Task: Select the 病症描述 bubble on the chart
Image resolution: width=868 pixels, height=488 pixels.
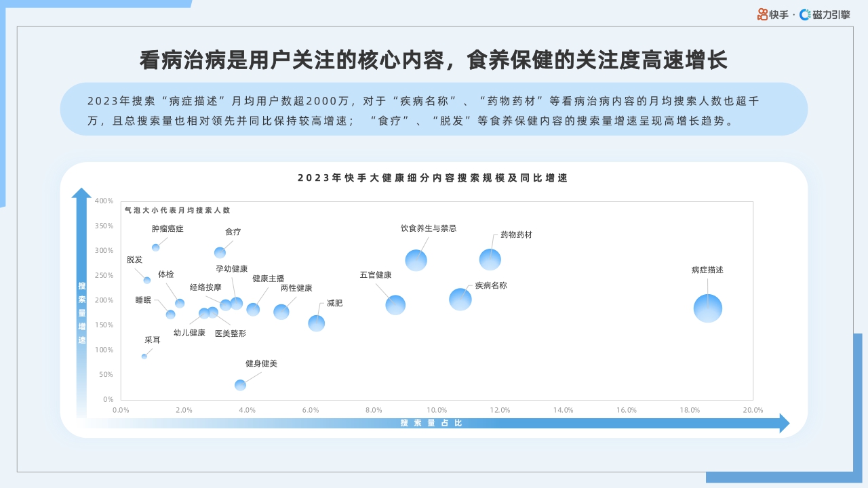Action: [707, 307]
